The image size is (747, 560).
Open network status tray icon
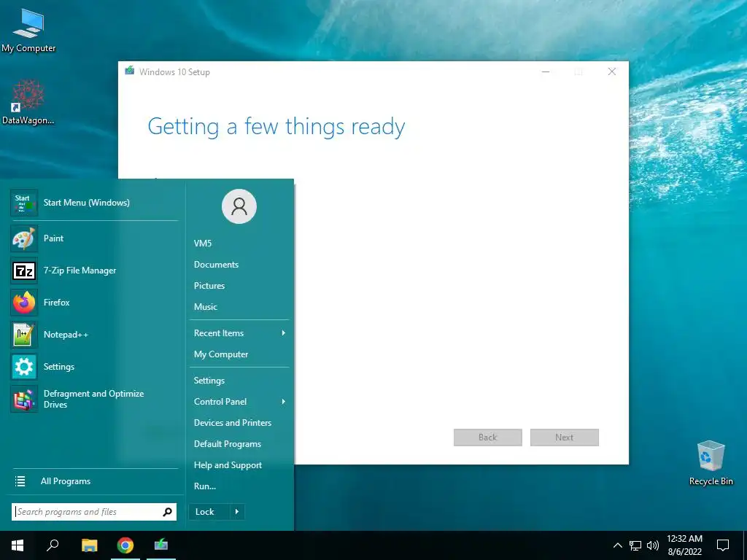[x=635, y=545]
